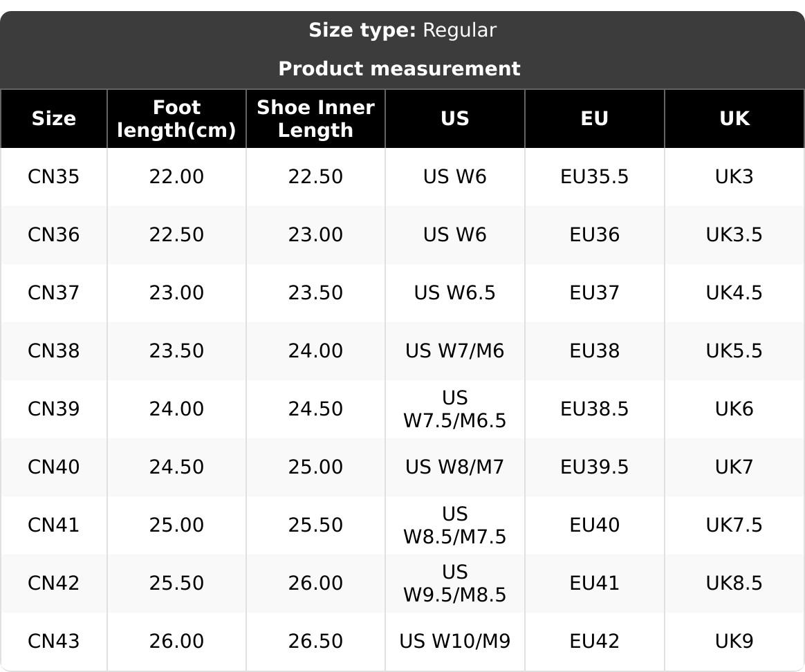This screenshot has height=672, width=805.
Task: Click the CN38 size cell
Action: tap(53, 351)
